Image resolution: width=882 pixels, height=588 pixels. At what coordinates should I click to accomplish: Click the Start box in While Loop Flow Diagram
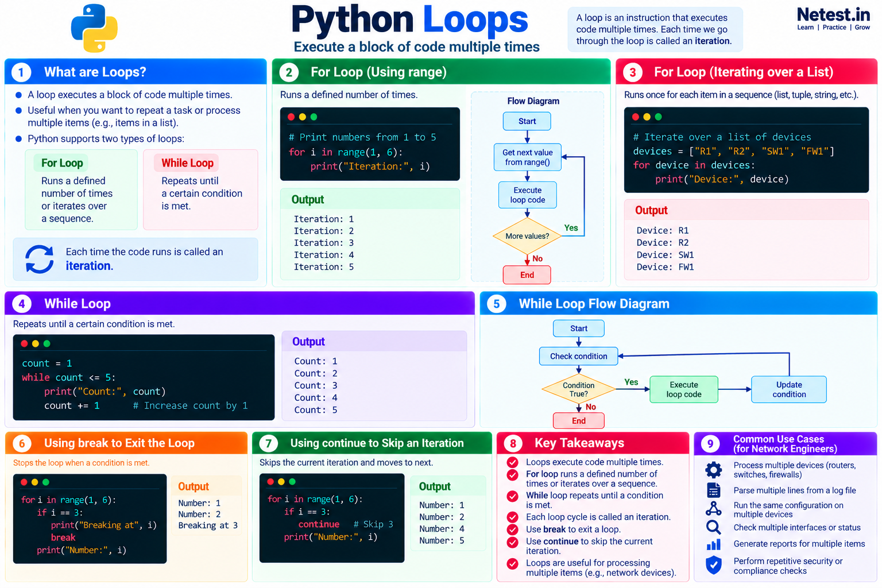tap(579, 328)
